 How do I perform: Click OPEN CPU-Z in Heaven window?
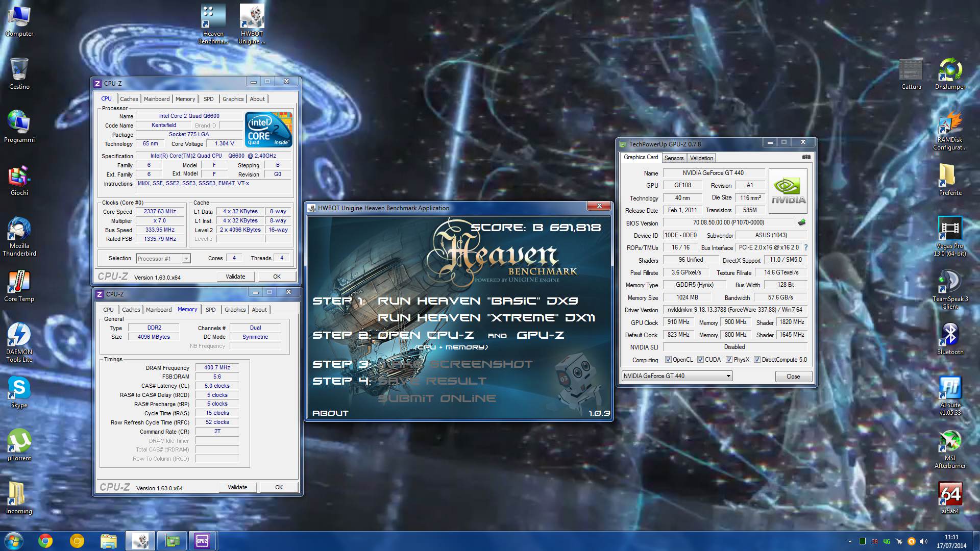[426, 335]
